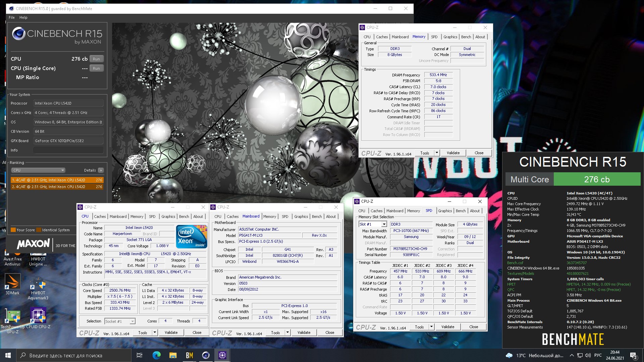Switch to Bench tab in SPD window
This screenshot has width=644, height=362.
pyautogui.click(x=461, y=211)
